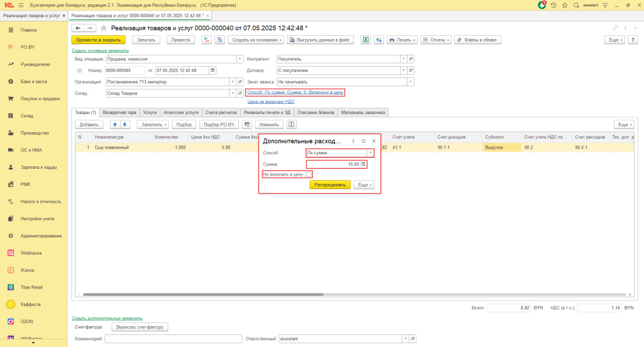
Task: Click Записать button
Action: tap(146, 40)
